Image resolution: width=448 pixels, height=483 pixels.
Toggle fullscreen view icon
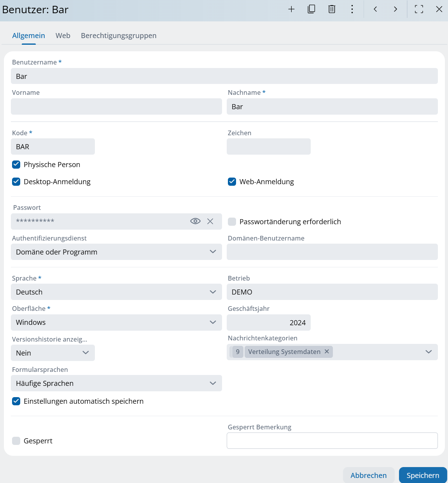click(419, 9)
